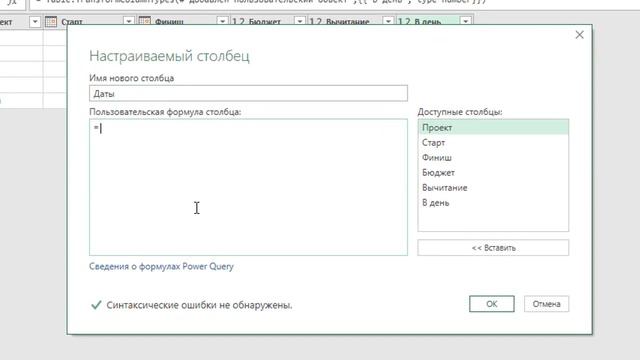This screenshot has width=640, height=360.
Task: Open filter dropdown of the 'Старт' column
Action: click(128, 21)
